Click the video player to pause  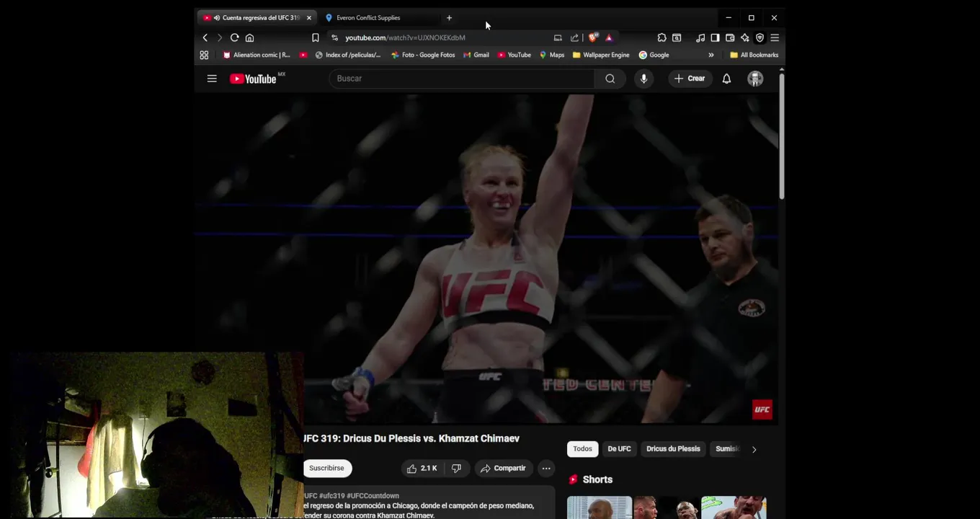pyautogui.click(x=486, y=259)
